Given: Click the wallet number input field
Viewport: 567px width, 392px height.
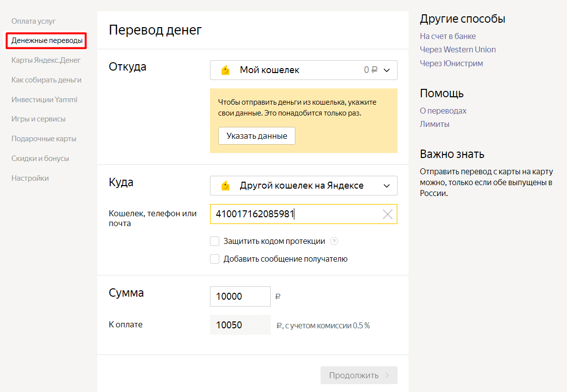Looking at the screenshot, I should [x=303, y=214].
